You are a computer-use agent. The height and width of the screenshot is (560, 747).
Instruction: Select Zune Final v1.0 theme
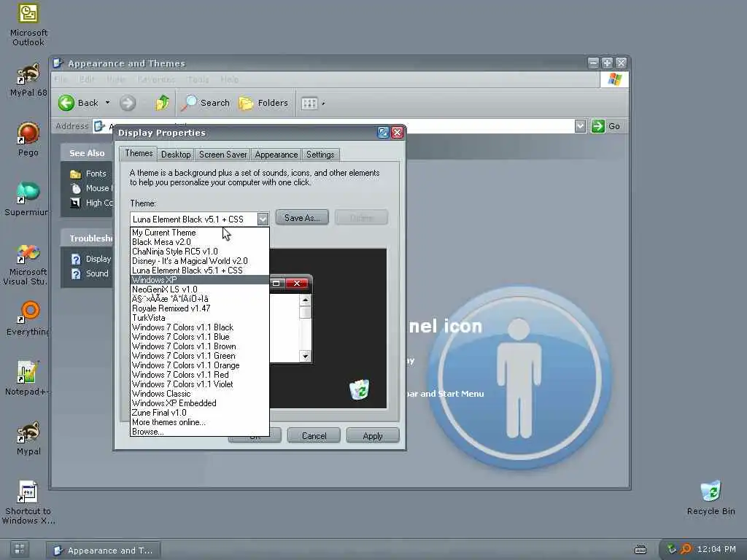point(200,413)
